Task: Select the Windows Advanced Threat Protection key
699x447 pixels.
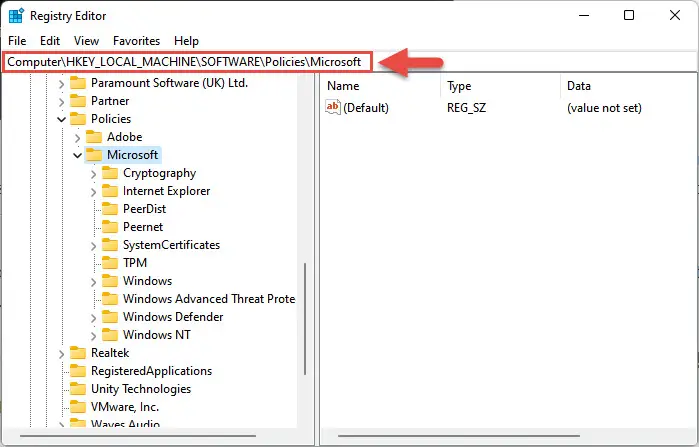Action: [209, 299]
